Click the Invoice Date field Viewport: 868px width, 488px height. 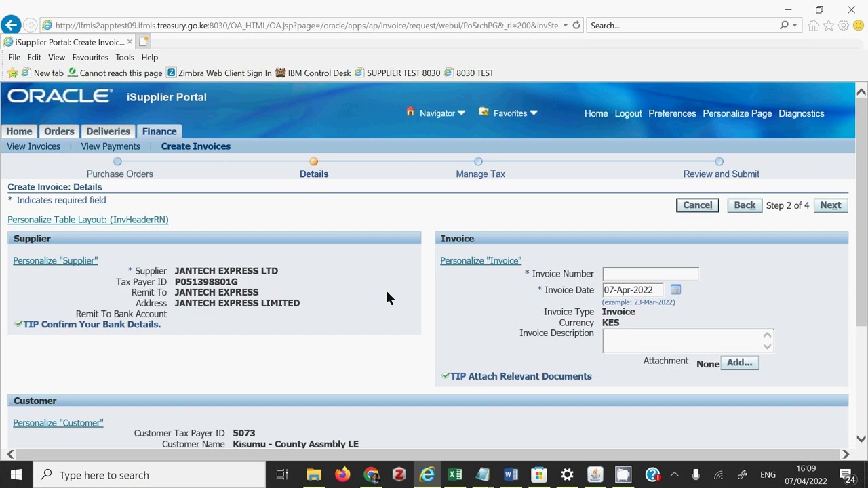pyautogui.click(x=633, y=290)
